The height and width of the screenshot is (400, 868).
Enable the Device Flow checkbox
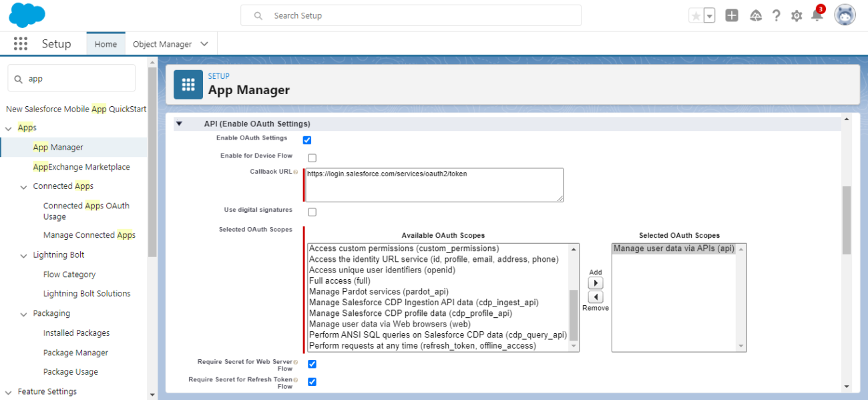click(312, 158)
